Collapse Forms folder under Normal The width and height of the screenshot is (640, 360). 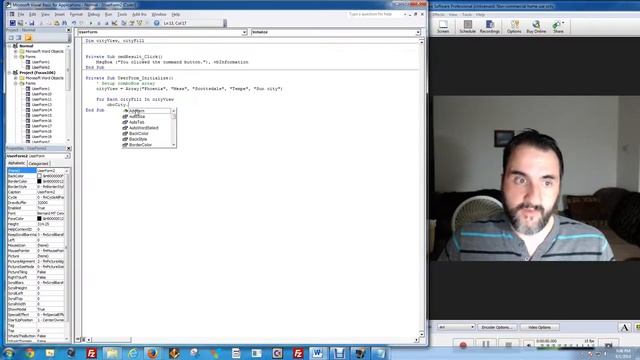(16, 57)
